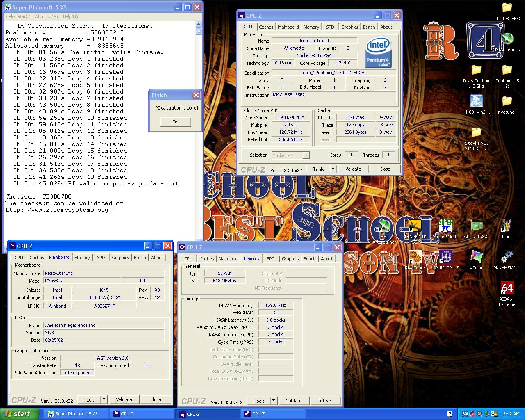Expand the Socket #1 selection dropdown
Image resolution: width=525 pixels, height=420 pixels.
tap(306, 155)
